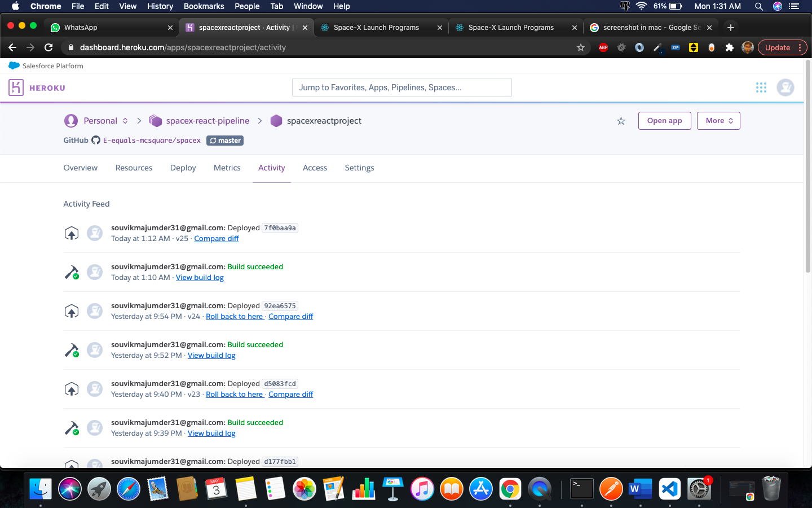
Task: Click the spacex-react-pipeline hexagon icon
Action: click(x=155, y=121)
